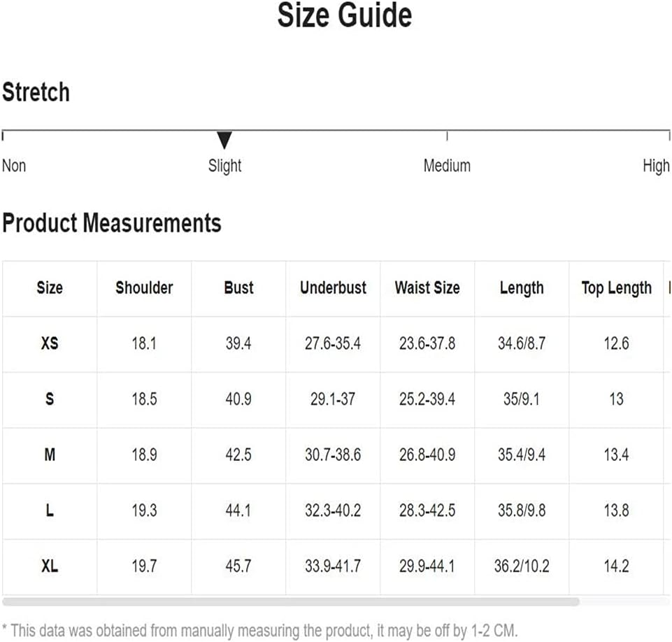Click the Non stretch label
This screenshot has height=642, width=672.
(x=14, y=166)
